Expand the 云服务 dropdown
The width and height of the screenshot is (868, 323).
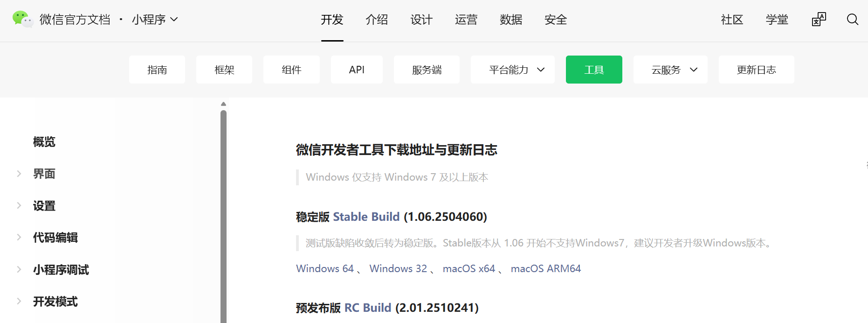tap(670, 70)
